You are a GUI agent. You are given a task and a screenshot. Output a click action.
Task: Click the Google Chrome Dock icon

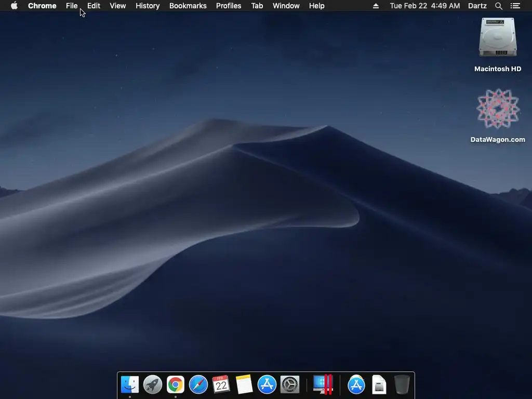point(176,385)
